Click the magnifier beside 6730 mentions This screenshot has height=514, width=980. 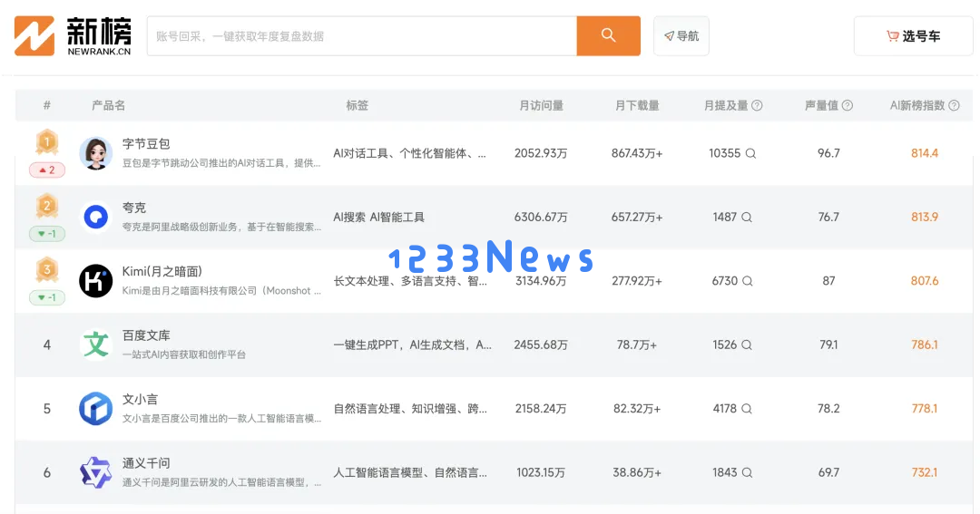click(x=747, y=281)
